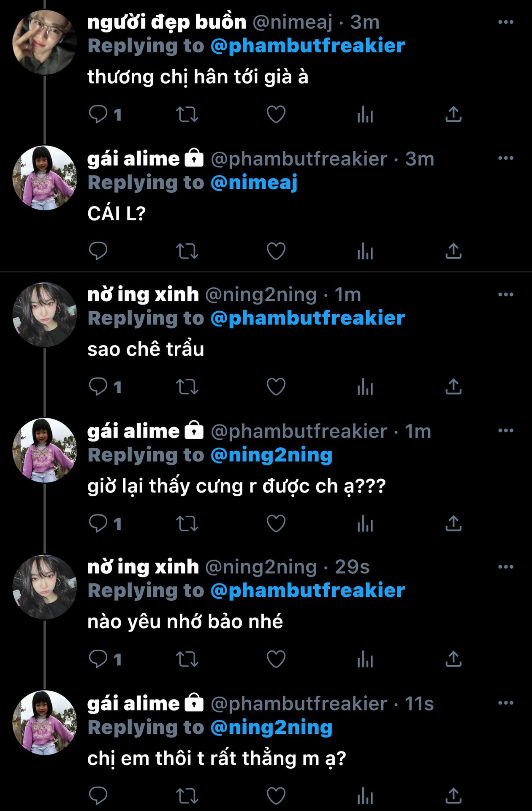The width and height of the screenshot is (532, 811).
Task: Retweet the "nào yêu nhớ bảo nhé" tweet
Action: (x=187, y=659)
